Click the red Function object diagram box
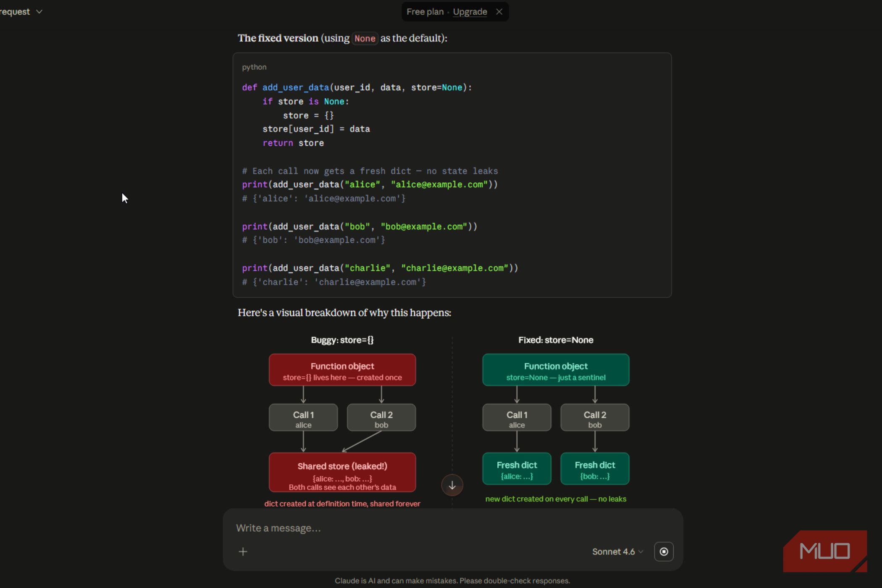882x588 pixels. pos(342,370)
